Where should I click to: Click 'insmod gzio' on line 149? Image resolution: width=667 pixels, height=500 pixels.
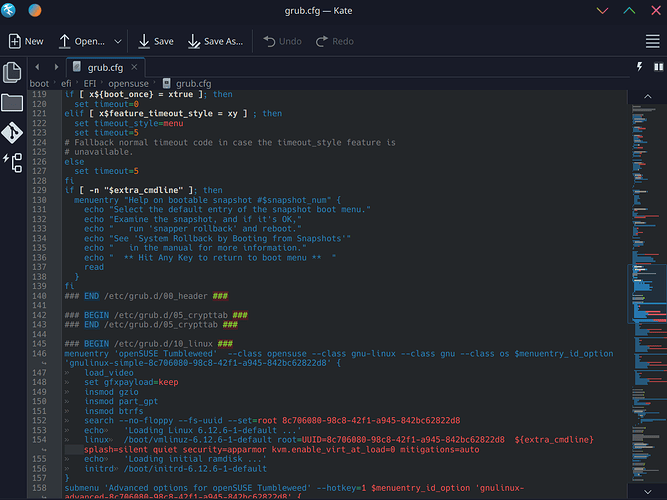(x=111, y=392)
